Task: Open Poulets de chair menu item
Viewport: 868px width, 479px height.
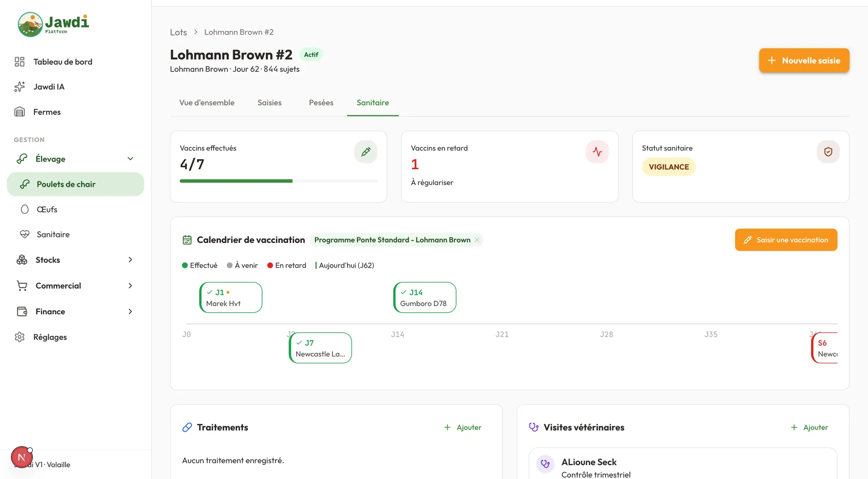Action: [x=76, y=184]
